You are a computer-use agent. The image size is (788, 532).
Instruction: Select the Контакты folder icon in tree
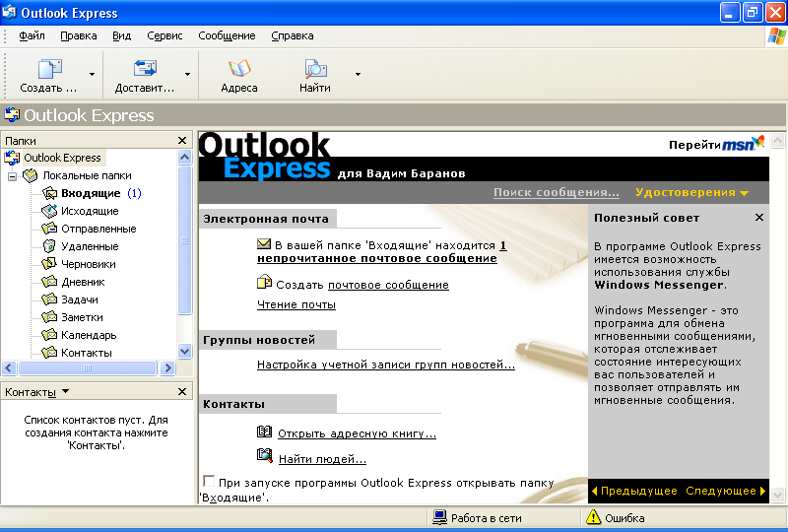coord(49,352)
